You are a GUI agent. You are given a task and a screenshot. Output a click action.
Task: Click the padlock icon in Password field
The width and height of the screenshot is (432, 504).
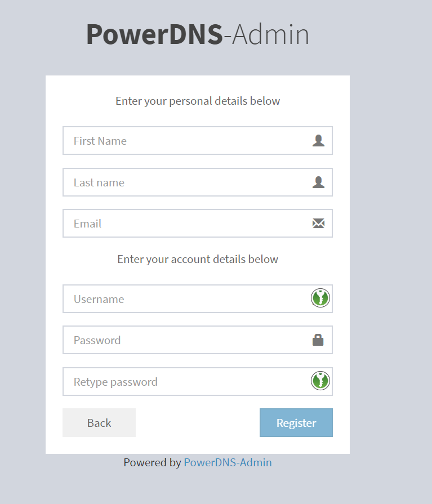coord(318,340)
